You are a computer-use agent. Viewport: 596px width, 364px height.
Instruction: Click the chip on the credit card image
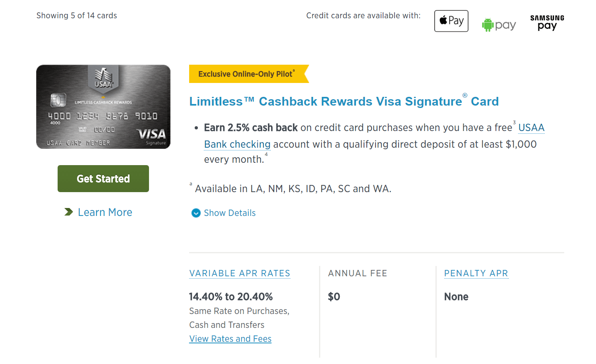pos(58,100)
